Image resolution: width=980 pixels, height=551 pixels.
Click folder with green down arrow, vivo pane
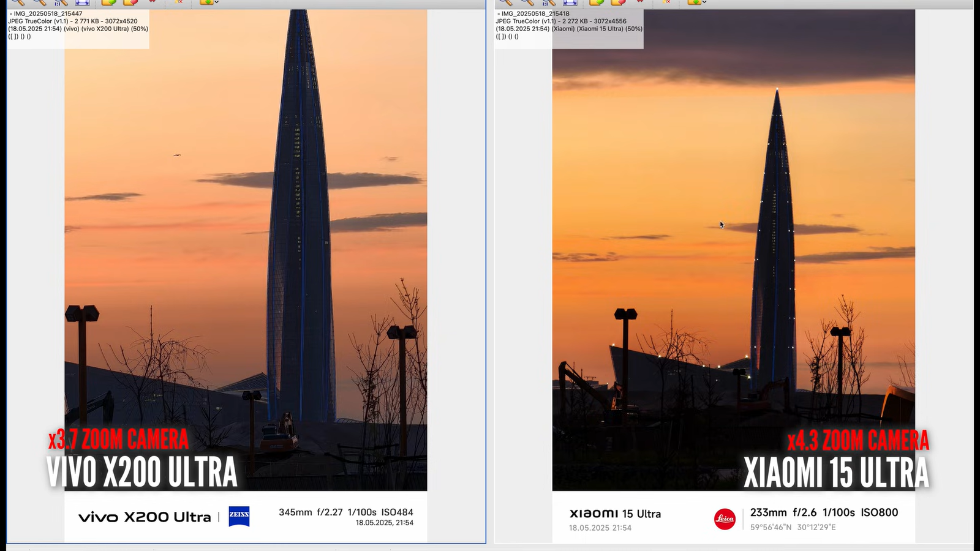[206, 2]
